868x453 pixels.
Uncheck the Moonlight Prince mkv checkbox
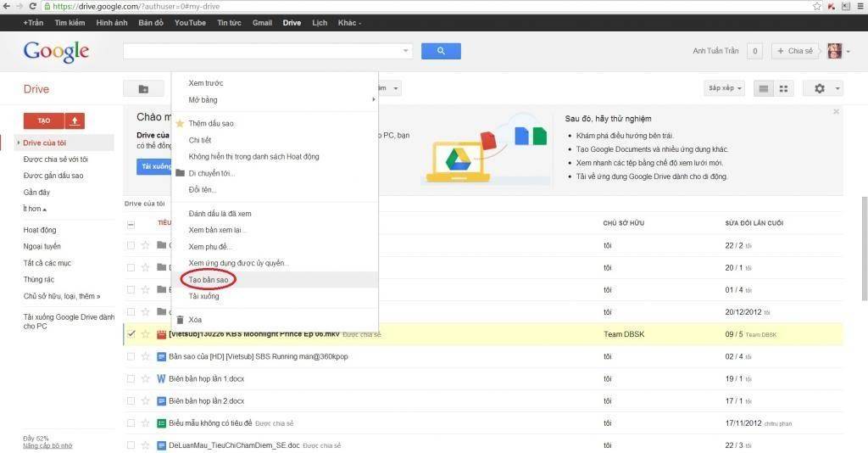click(131, 334)
